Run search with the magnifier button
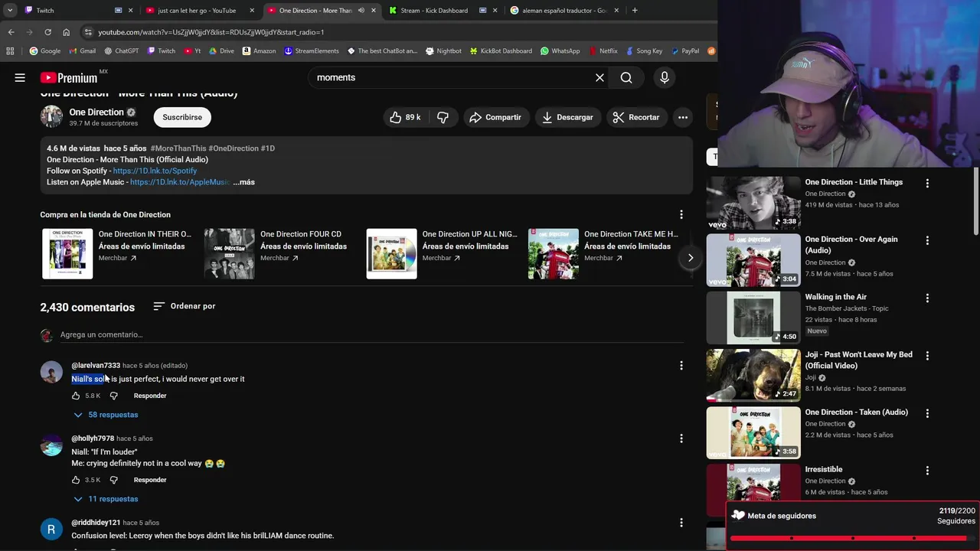This screenshot has height=551, width=980. [626, 77]
